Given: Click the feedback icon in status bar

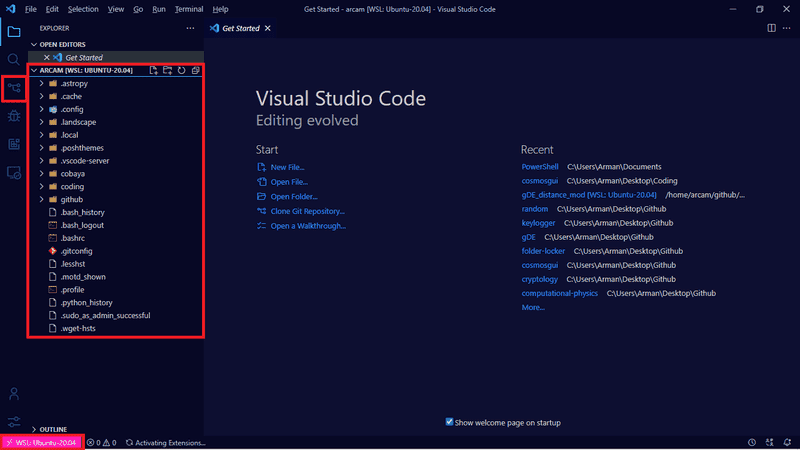Looking at the screenshot, I should pyautogui.click(x=769, y=443).
